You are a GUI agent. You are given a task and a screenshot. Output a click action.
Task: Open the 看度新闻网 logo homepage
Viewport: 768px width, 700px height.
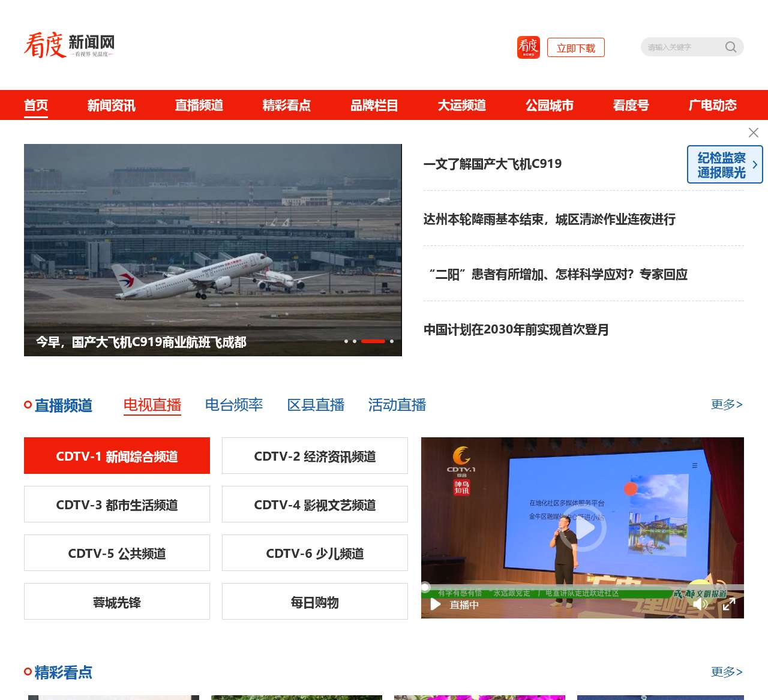(69, 46)
